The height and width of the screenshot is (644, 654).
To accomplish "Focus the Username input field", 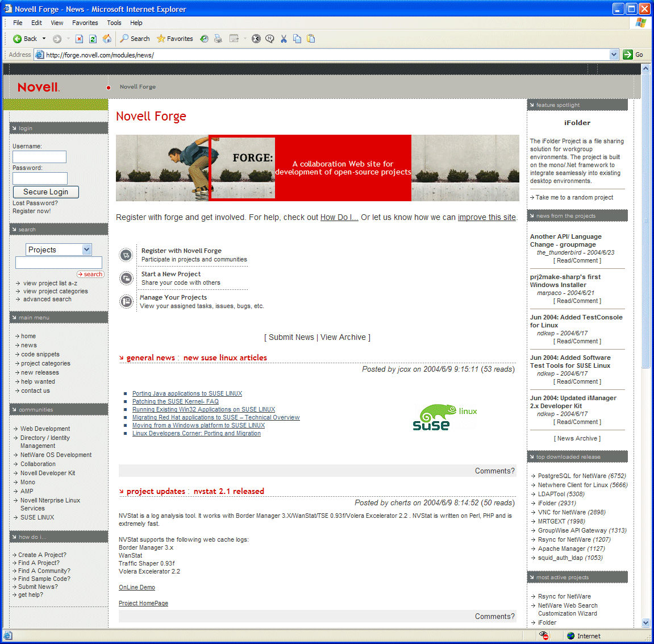I will (x=39, y=157).
